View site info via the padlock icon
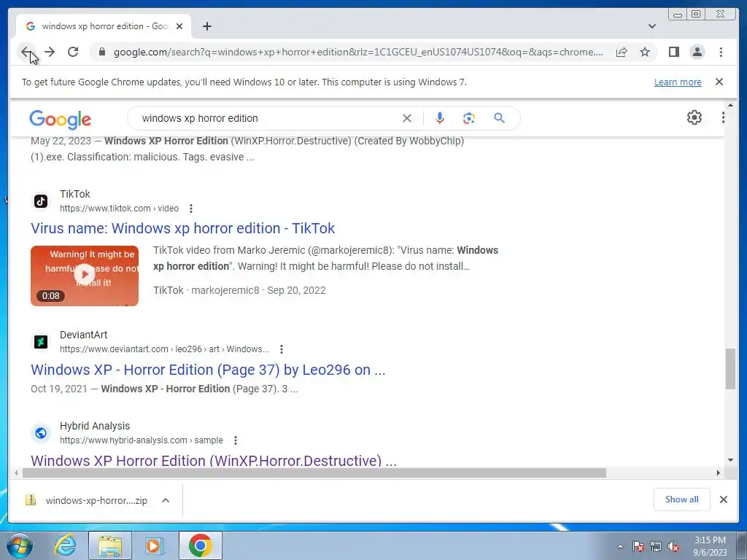The image size is (747, 560). 102,52
